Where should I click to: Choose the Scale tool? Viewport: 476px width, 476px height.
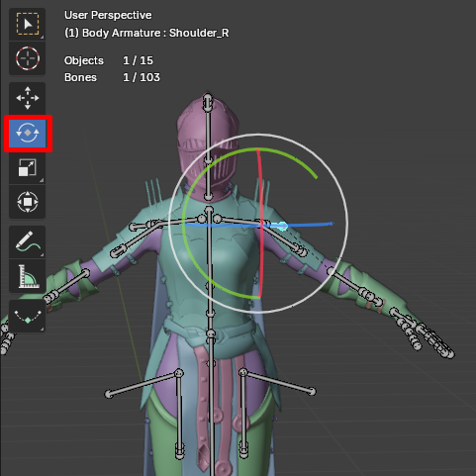coord(28,167)
